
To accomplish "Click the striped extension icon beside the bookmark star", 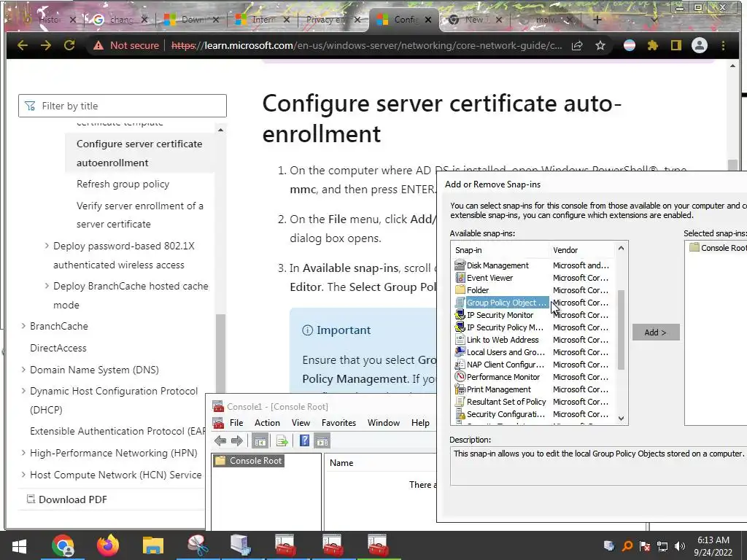I will 630,45.
